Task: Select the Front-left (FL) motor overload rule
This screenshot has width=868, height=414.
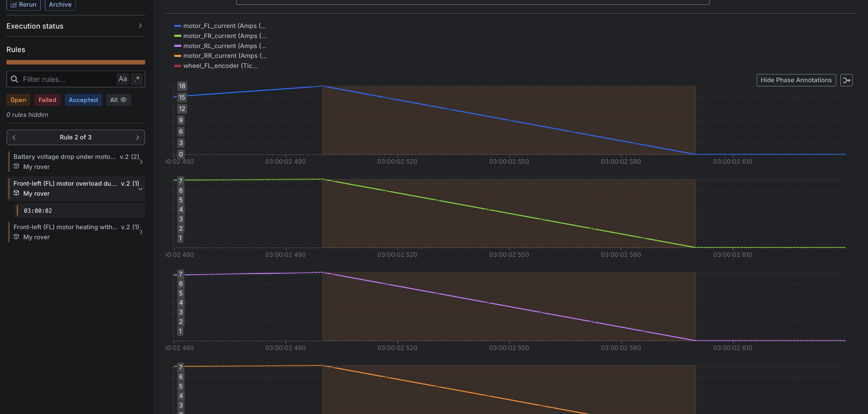Action: (x=75, y=188)
